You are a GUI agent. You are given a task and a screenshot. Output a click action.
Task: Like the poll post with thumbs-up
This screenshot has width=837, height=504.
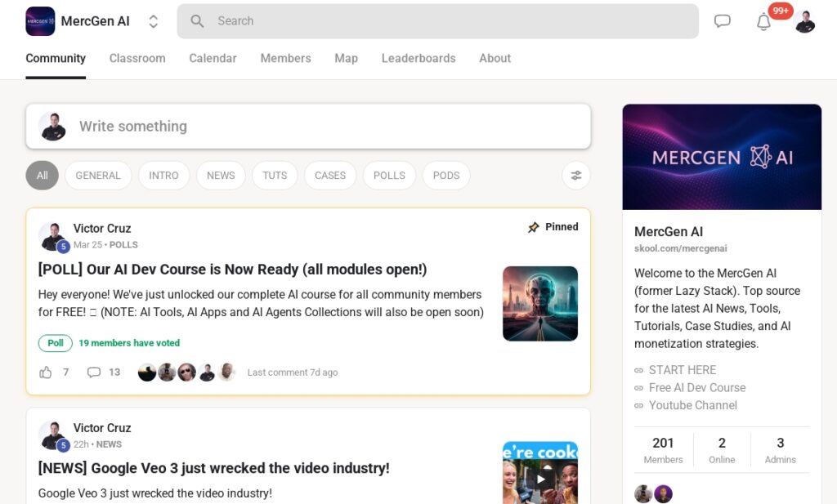pyautogui.click(x=46, y=372)
